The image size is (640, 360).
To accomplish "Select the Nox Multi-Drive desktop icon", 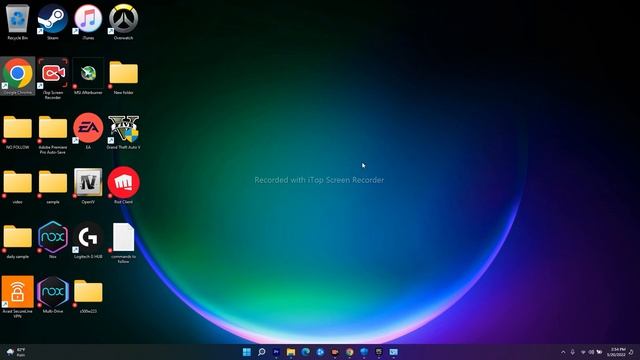I will click(53, 295).
